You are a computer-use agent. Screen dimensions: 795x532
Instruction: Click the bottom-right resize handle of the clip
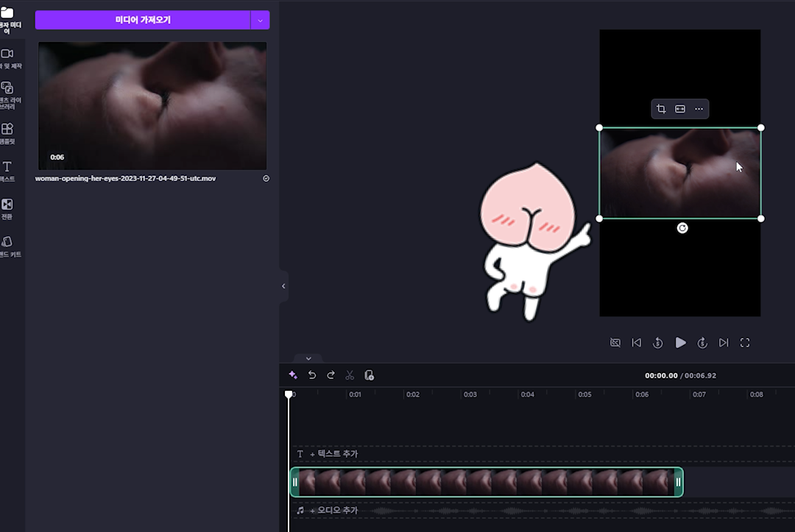pyautogui.click(x=761, y=219)
